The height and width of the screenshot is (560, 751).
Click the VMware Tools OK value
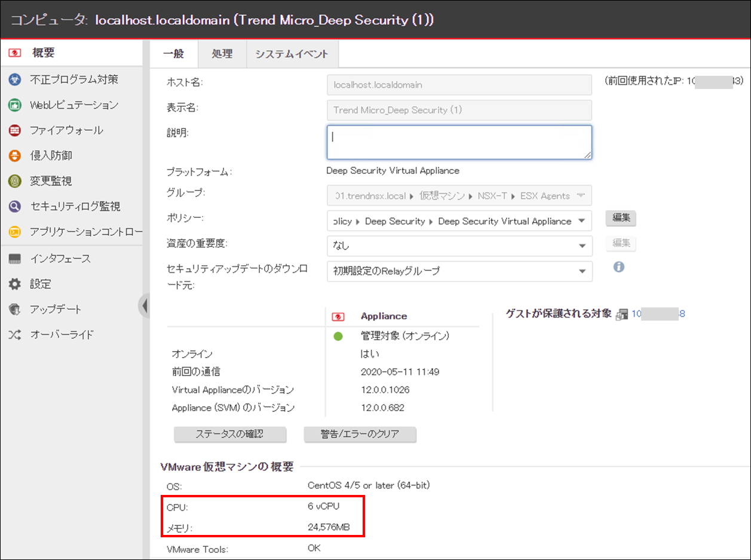click(x=314, y=547)
